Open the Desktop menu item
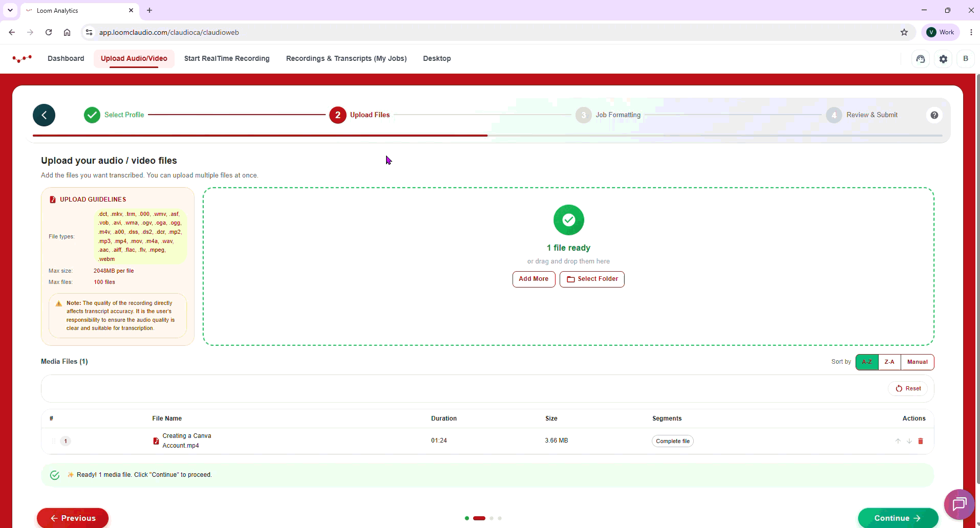The image size is (980, 528). 437,58
